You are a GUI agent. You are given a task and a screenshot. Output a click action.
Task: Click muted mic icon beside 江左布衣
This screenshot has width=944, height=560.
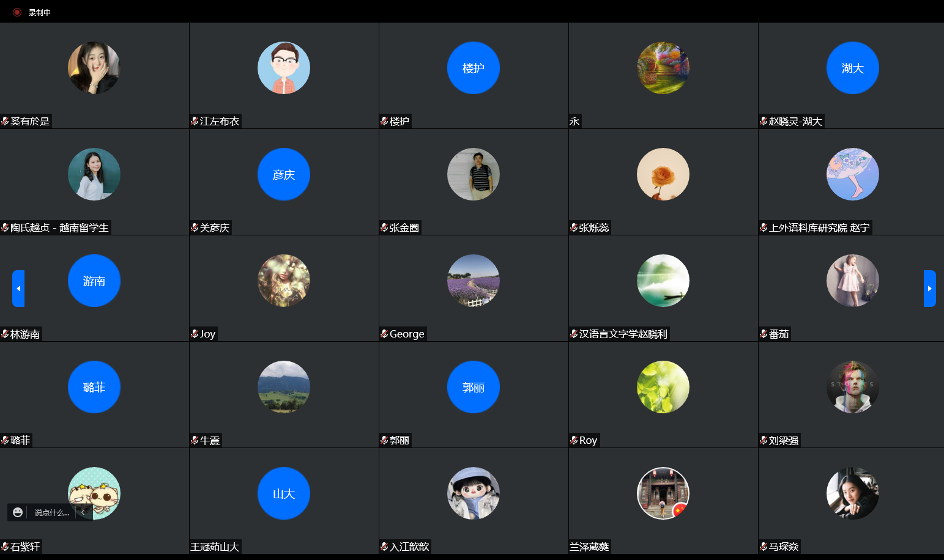(195, 122)
